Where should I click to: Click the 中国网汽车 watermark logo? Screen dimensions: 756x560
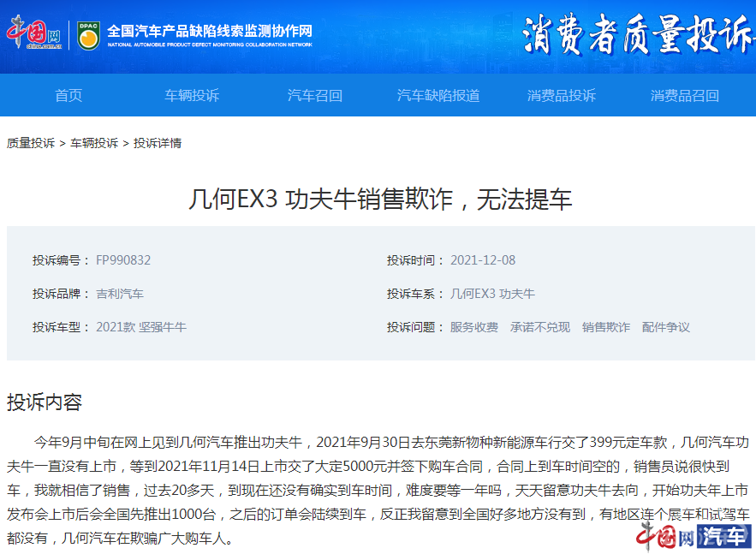693,536
